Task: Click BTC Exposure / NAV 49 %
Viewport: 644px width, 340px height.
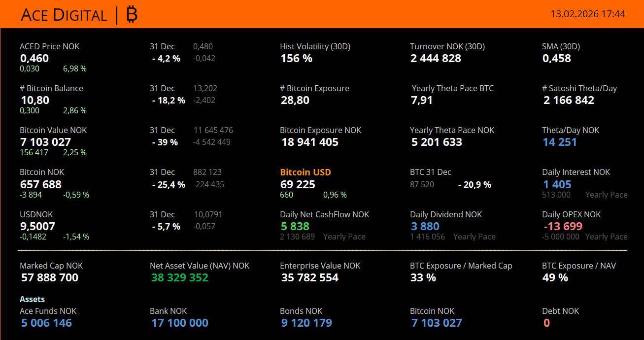Action: click(555, 277)
